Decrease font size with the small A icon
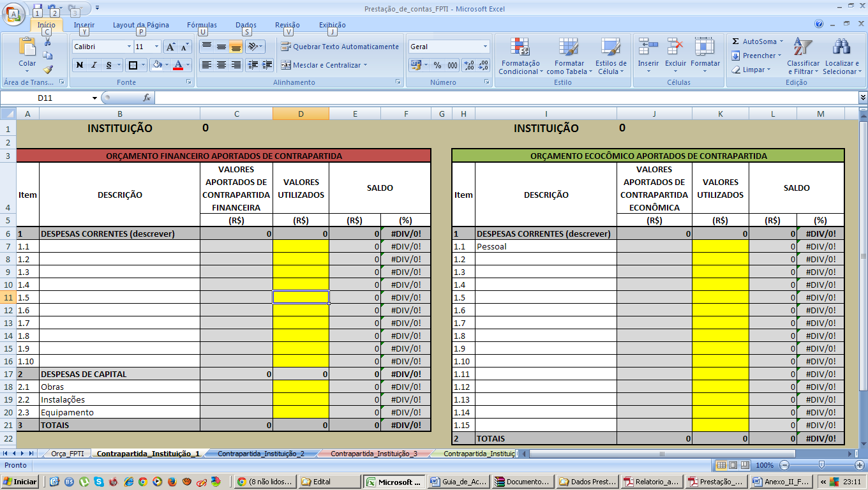868x490 pixels. pyautogui.click(x=184, y=47)
